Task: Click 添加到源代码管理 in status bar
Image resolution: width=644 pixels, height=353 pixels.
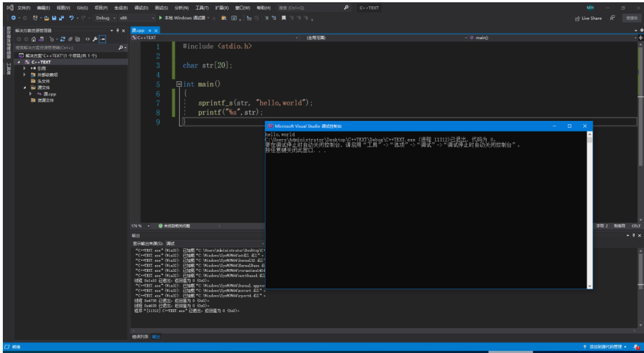Action: [x=605, y=347]
